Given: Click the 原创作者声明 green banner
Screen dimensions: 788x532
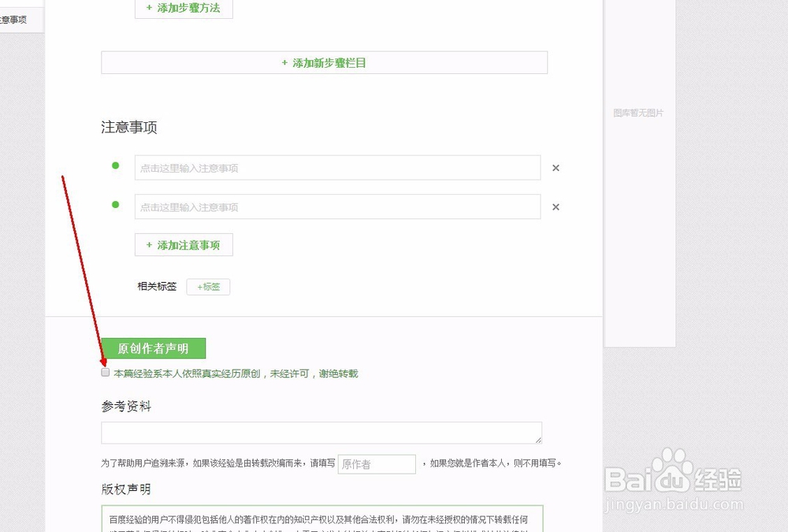Looking at the screenshot, I should point(154,348).
